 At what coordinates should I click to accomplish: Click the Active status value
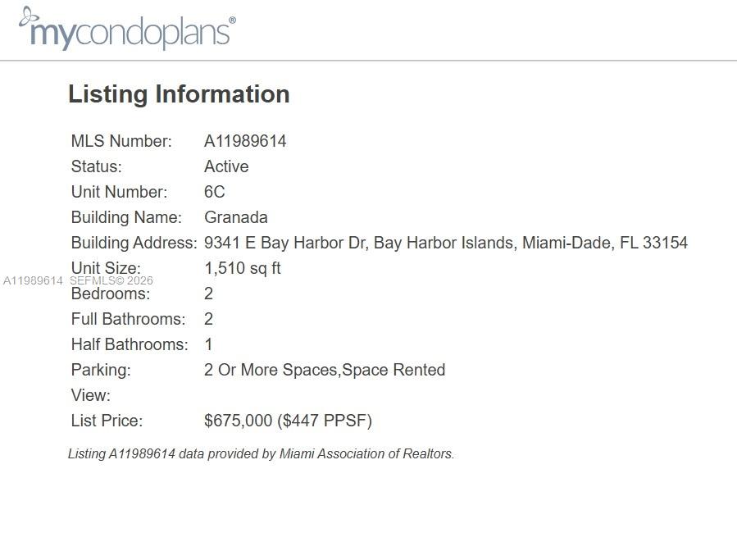226,166
